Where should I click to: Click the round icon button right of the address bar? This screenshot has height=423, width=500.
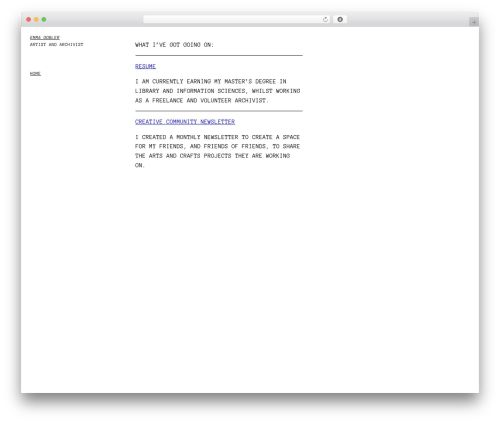(340, 20)
